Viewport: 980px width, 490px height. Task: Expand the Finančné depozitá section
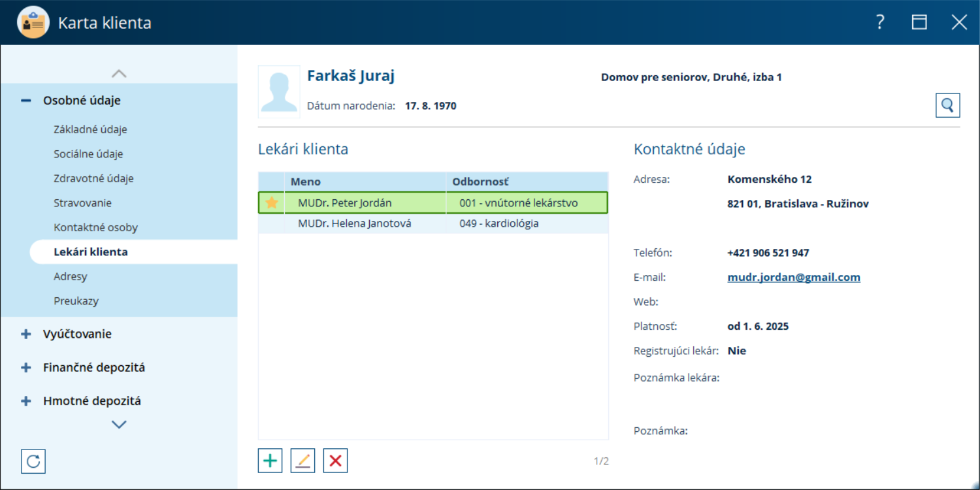pos(26,367)
